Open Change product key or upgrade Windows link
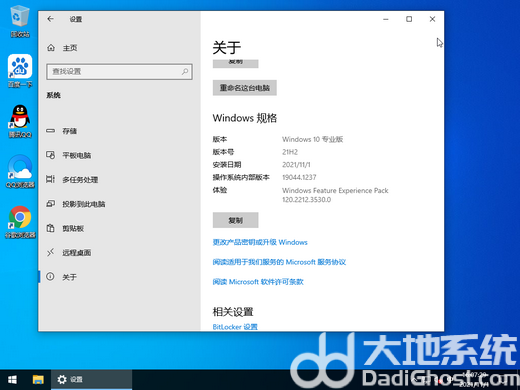Screen dimensions: 520x390 [260, 242]
